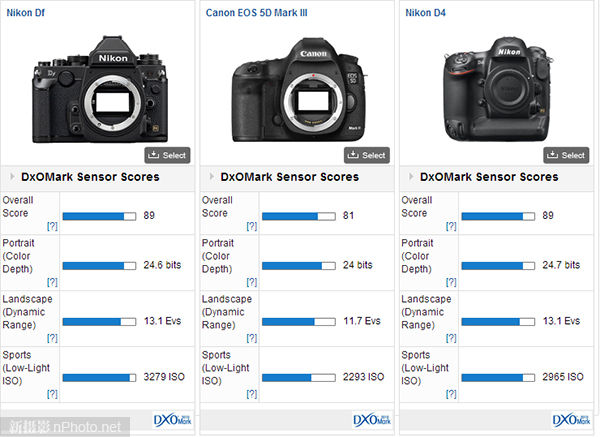
Task: Click Nikon D4 overall score value 89
Action: 548,215
